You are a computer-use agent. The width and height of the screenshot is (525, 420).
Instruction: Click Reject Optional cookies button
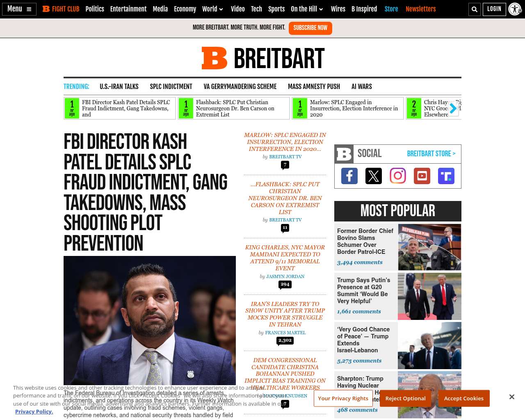click(405, 398)
